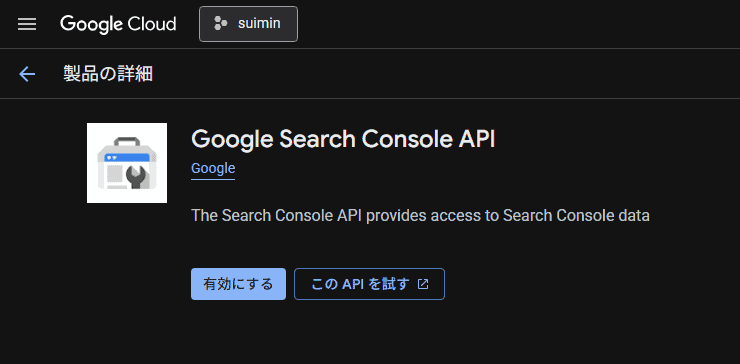Open the suimin project selector
740x364 pixels.
click(x=248, y=24)
